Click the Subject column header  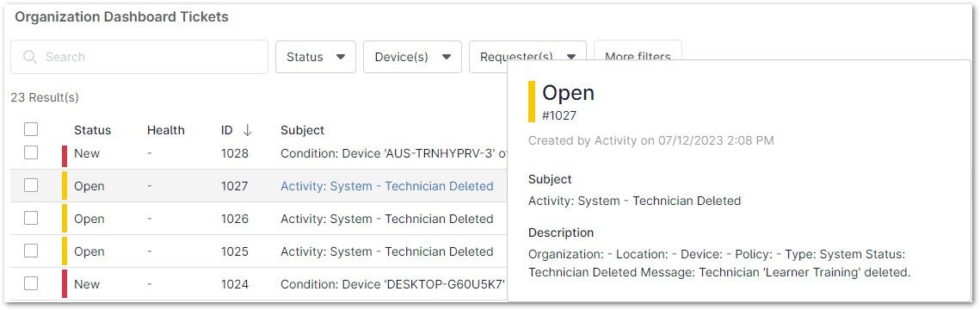pyautogui.click(x=303, y=130)
